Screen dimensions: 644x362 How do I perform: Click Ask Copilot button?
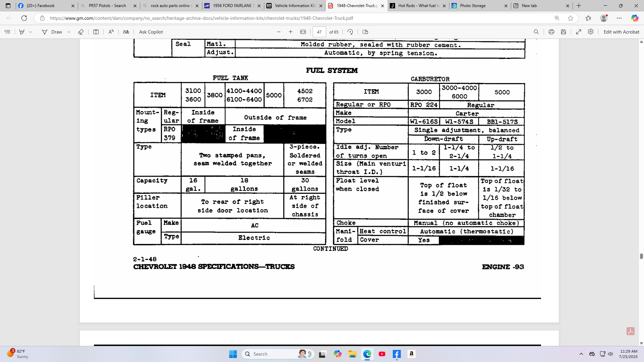[x=151, y=32]
